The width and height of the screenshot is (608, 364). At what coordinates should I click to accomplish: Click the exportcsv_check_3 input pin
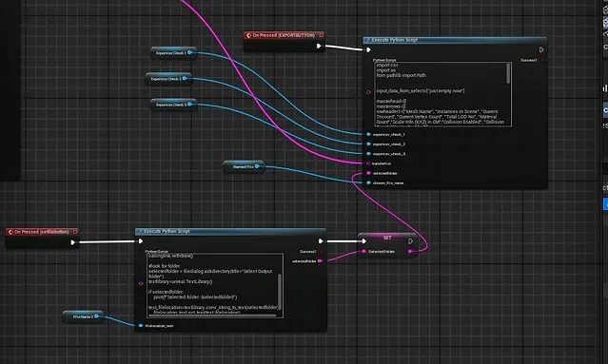(x=369, y=154)
